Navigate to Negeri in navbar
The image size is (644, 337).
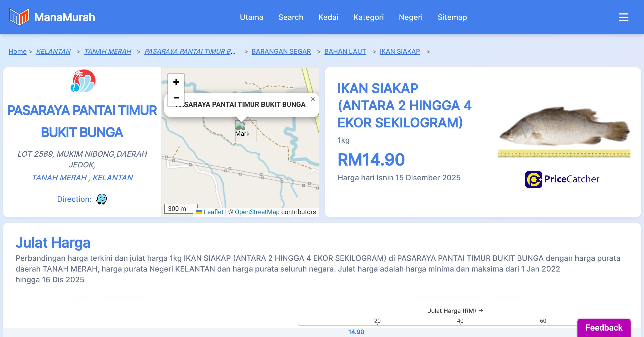point(411,17)
